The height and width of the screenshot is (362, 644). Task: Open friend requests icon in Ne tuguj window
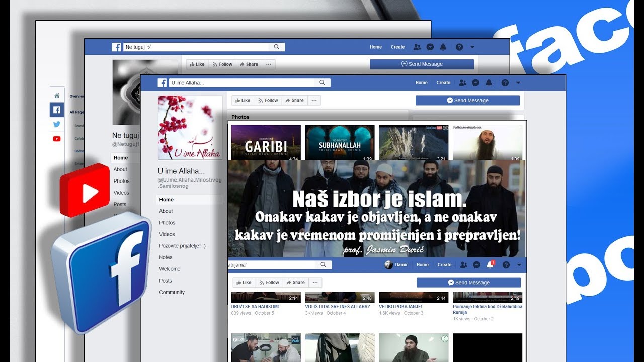point(417,47)
